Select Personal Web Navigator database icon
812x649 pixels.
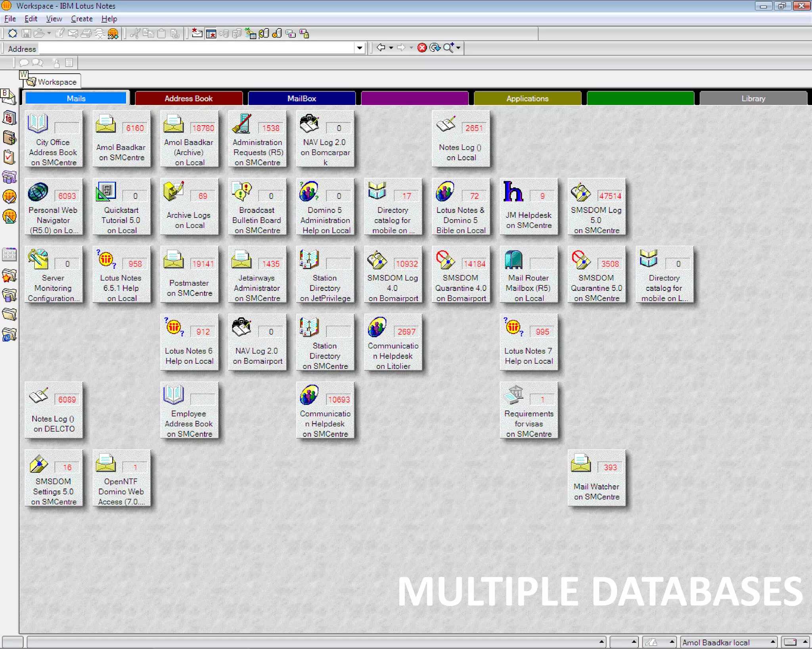pos(53,207)
